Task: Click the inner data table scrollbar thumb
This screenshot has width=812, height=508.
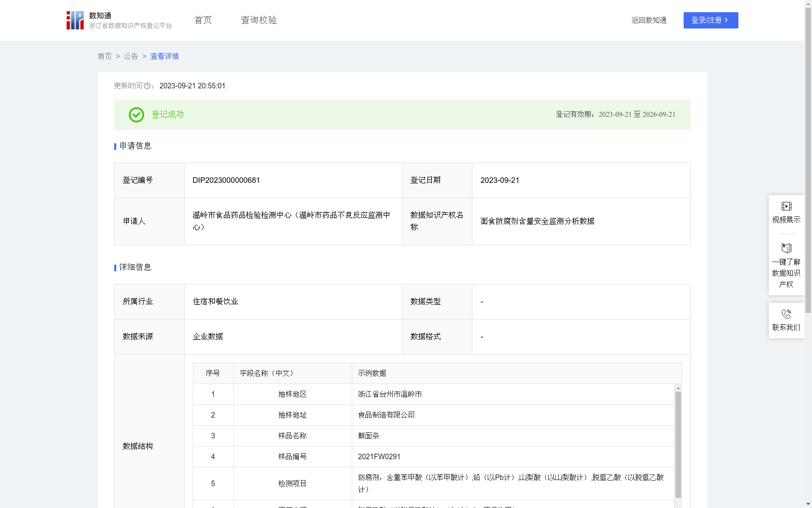Action: point(678,444)
